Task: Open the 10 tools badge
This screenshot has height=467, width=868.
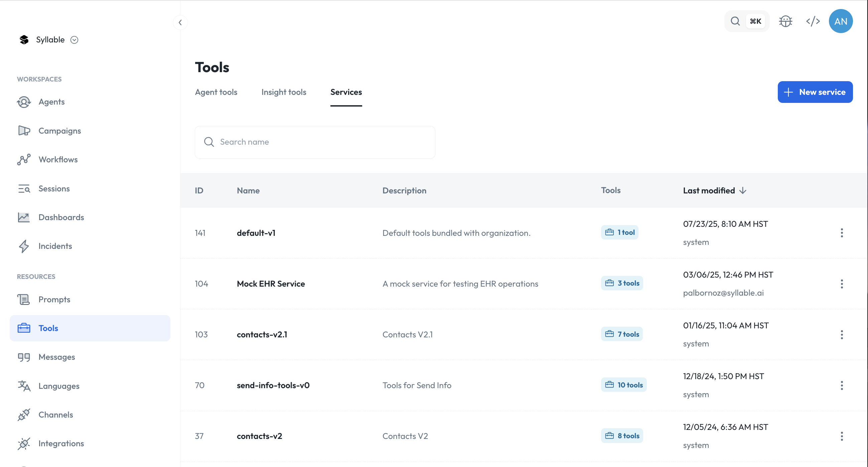Action: click(624, 385)
